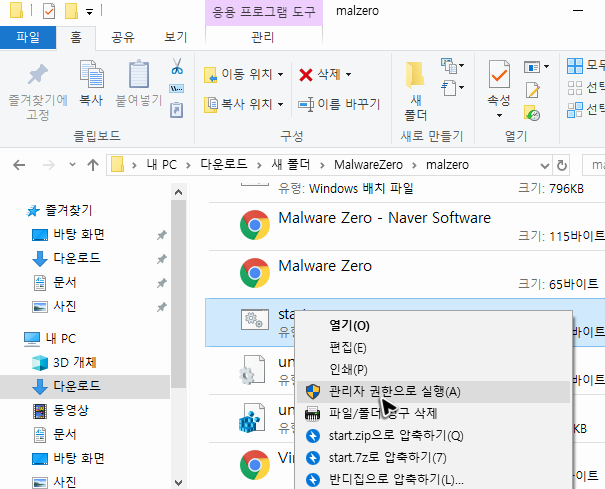Open the address bar history dropdown

tap(544, 166)
